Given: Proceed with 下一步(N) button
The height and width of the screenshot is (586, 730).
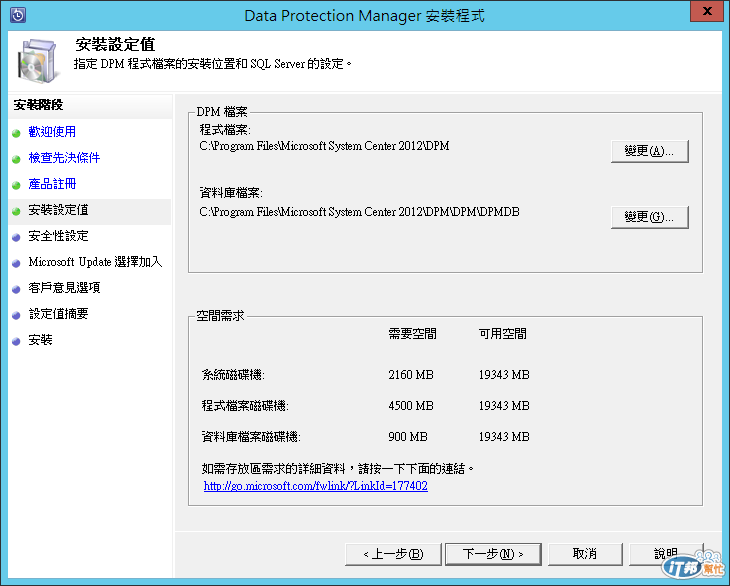Looking at the screenshot, I should coord(493,554).
